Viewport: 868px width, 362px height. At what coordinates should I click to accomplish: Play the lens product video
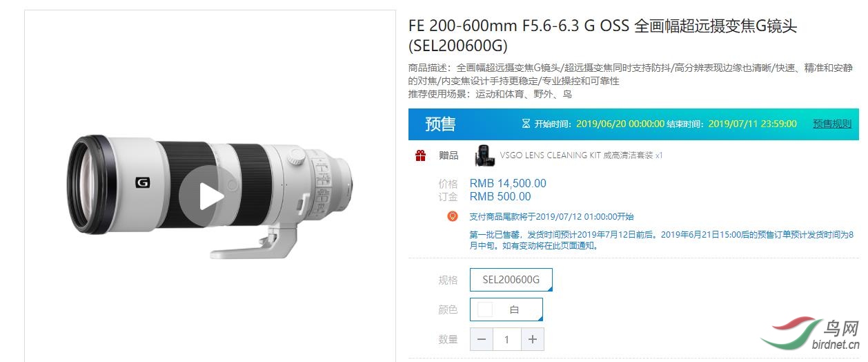pyautogui.click(x=201, y=197)
